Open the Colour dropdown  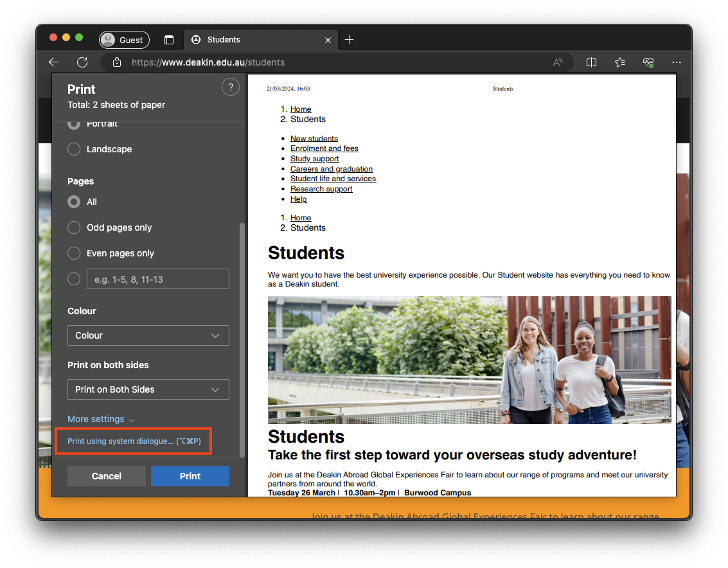point(148,335)
